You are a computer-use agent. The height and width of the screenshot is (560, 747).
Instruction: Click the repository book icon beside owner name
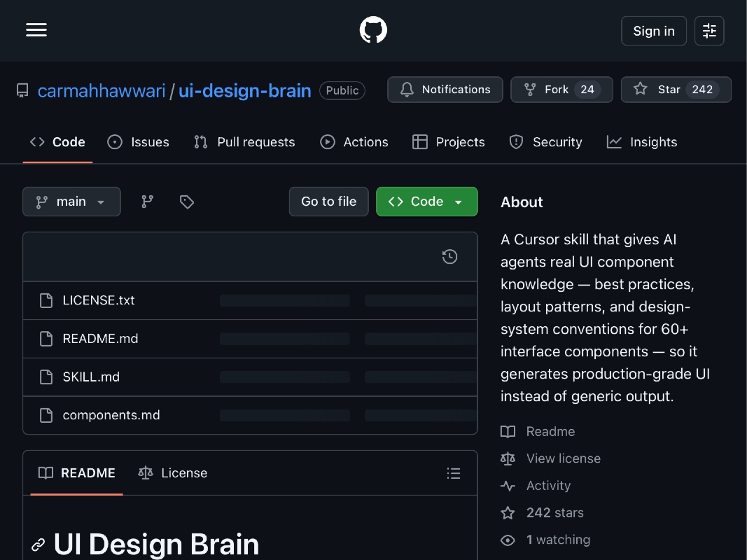pyautogui.click(x=22, y=90)
